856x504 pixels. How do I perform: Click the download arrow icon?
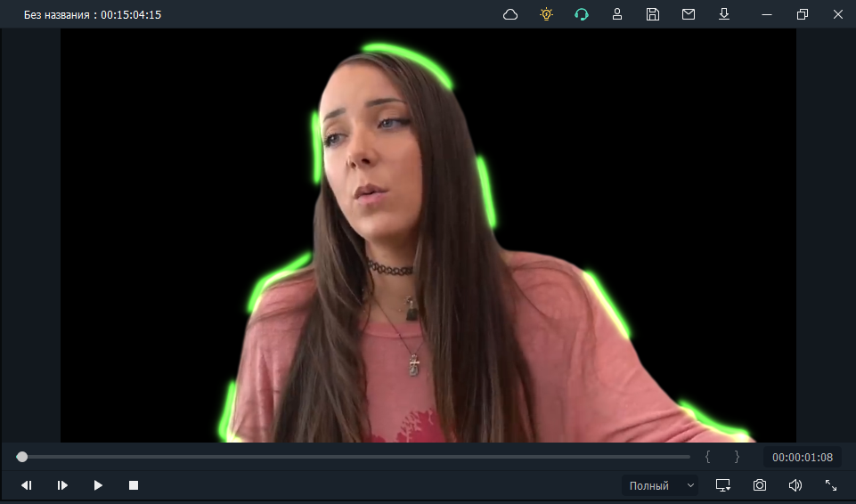pos(724,14)
